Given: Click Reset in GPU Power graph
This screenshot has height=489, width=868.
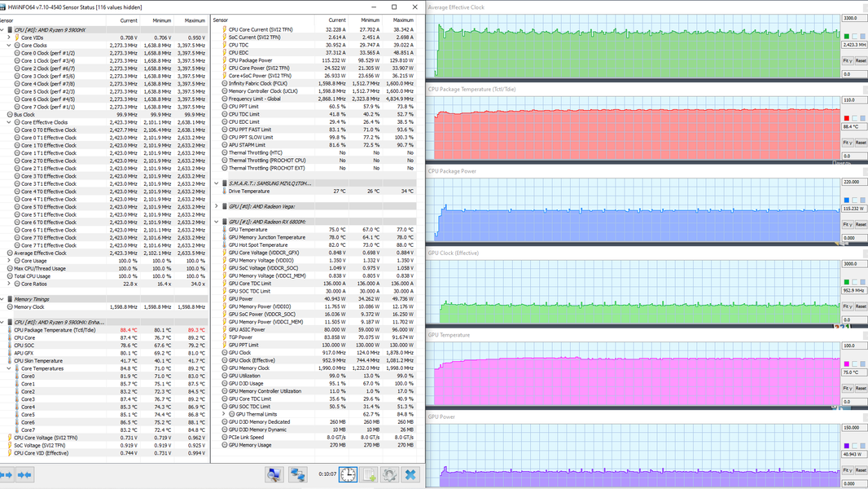Looking at the screenshot, I should click(x=860, y=470).
